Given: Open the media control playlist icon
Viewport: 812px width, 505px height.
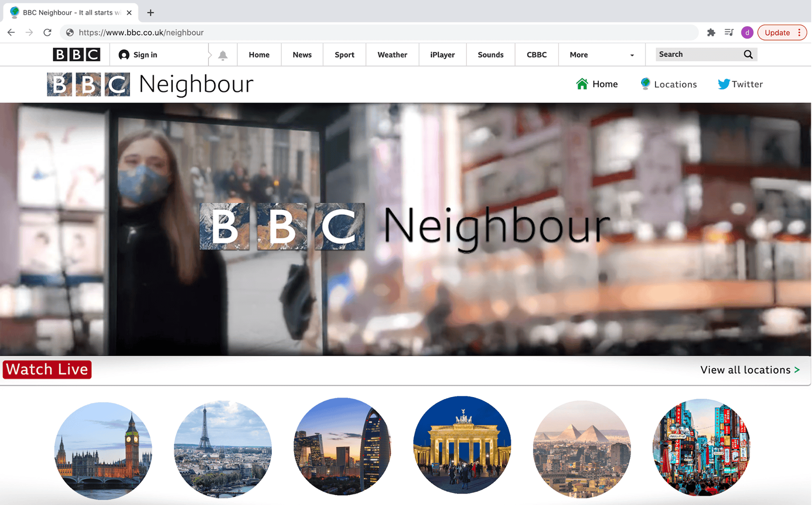Looking at the screenshot, I should coord(729,33).
